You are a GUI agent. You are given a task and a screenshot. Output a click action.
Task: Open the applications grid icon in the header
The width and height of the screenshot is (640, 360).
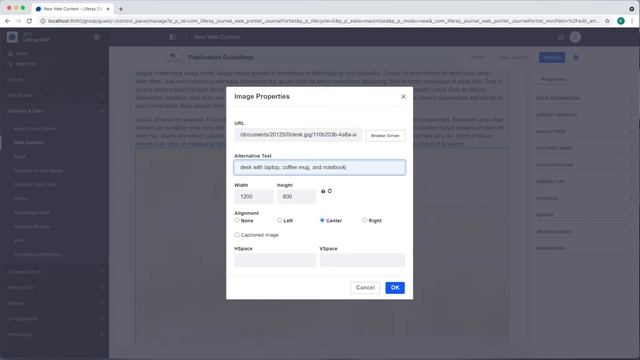(x=561, y=37)
